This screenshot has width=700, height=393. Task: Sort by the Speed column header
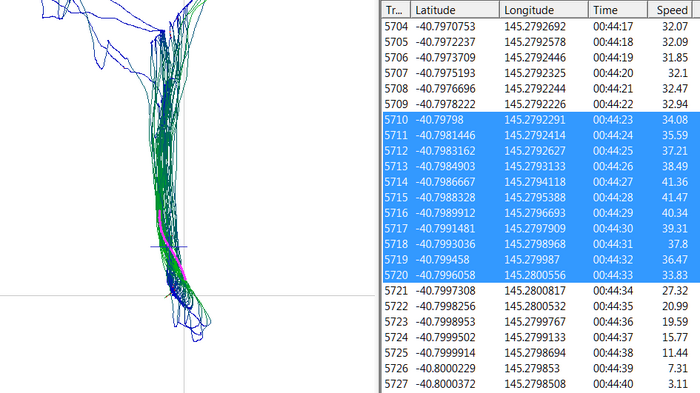pyautogui.click(x=672, y=10)
